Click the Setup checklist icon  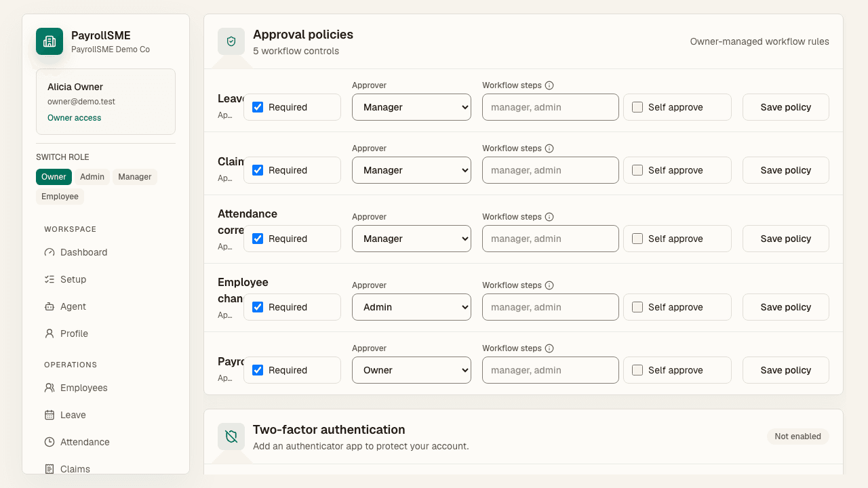tap(50, 279)
